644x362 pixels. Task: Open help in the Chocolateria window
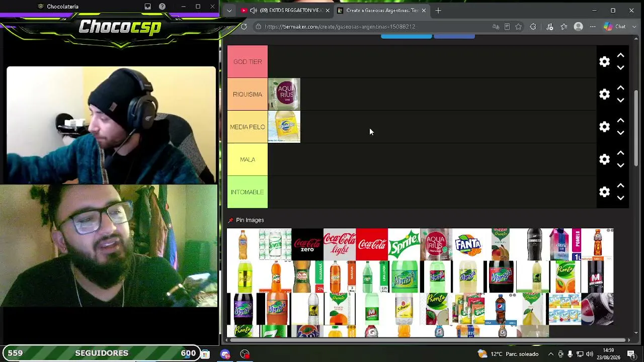[x=162, y=7]
